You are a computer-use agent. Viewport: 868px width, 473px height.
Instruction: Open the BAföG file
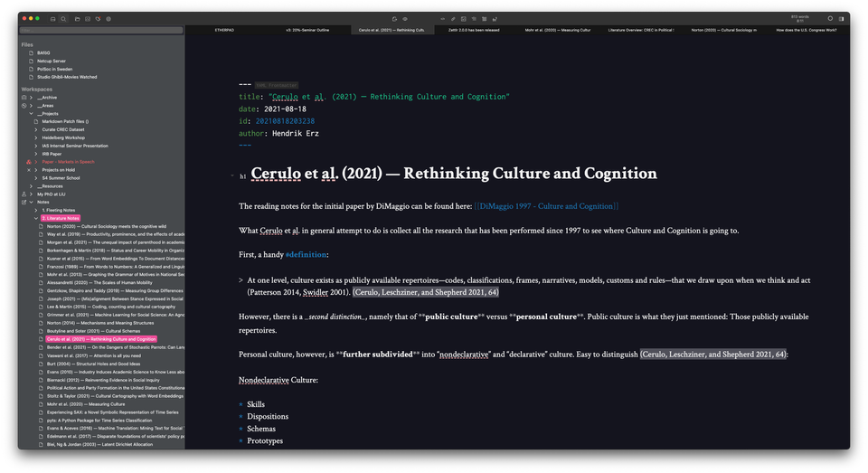point(43,53)
